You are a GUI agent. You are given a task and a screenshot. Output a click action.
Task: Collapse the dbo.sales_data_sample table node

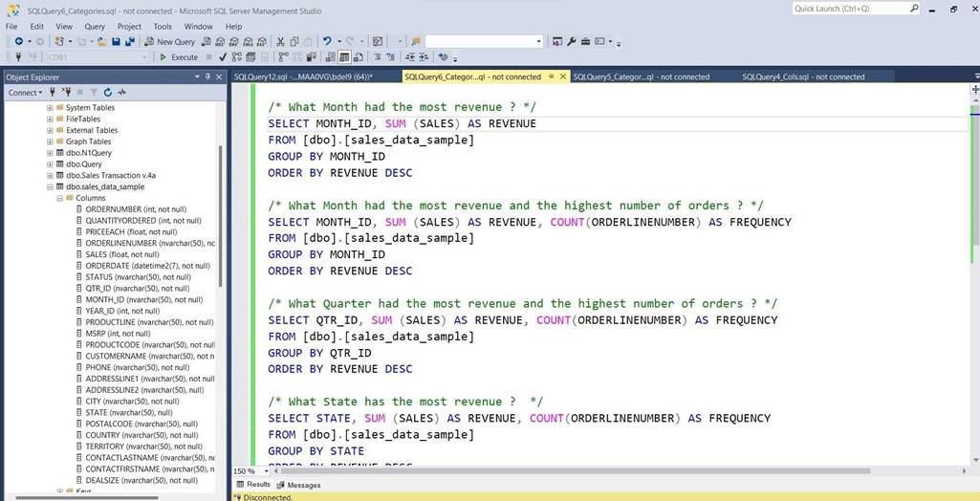50,186
